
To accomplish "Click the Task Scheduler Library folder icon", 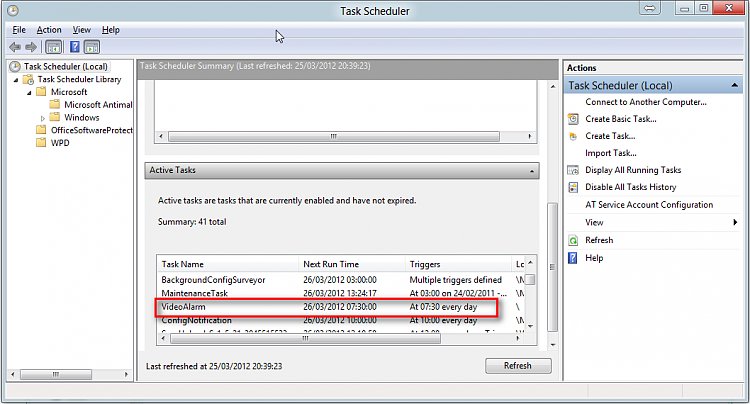I will click(29, 79).
